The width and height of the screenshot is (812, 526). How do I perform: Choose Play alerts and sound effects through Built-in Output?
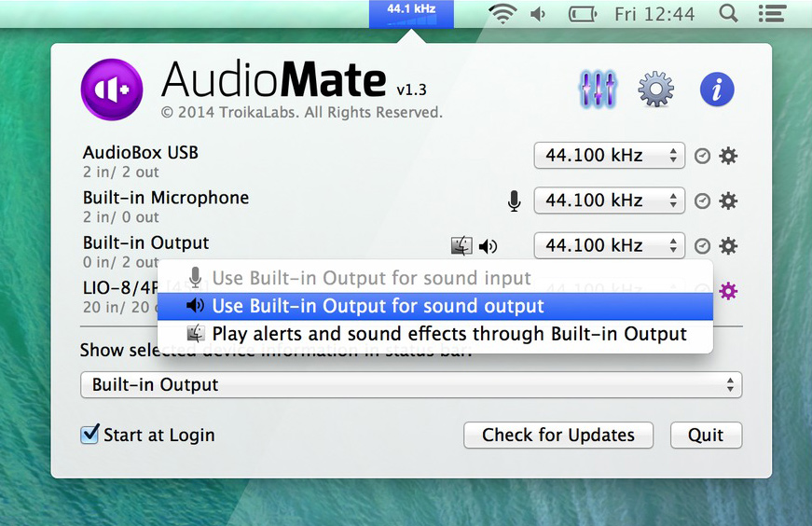pyautogui.click(x=435, y=334)
